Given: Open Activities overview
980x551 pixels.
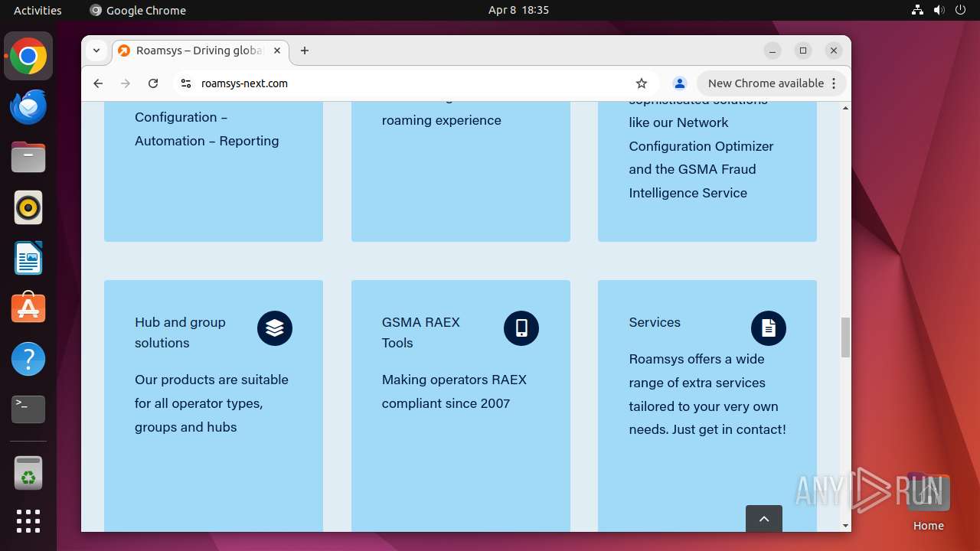Looking at the screenshot, I should tap(38, 10).
